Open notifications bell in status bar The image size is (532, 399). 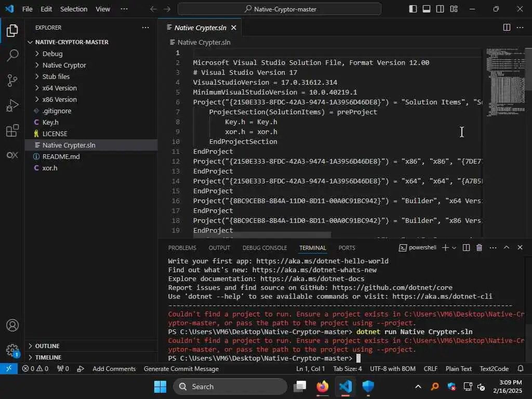point(520,368)
